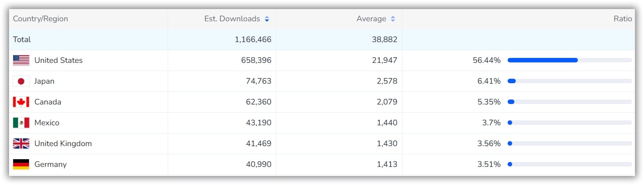Screen dimensions: 644x185
Task: Click the Japan flag icon
Action: tap(21, 81)
